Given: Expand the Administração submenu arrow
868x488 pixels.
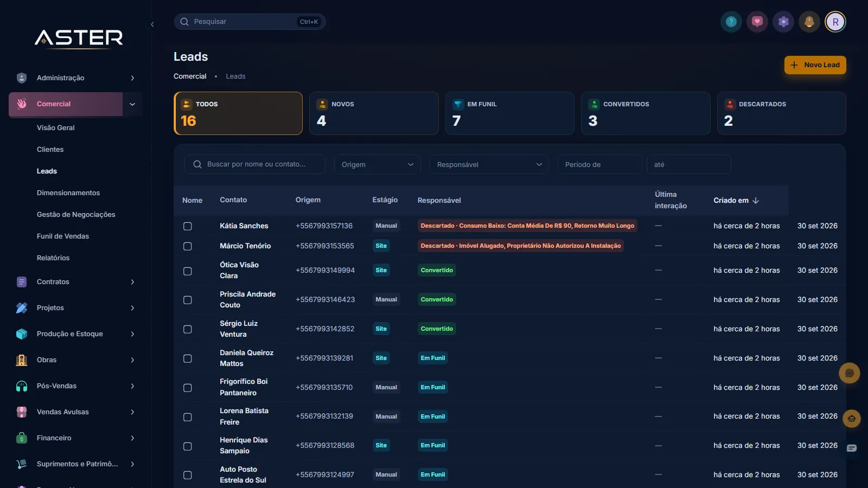Looking at the screenshot, I should coord(132,78).
